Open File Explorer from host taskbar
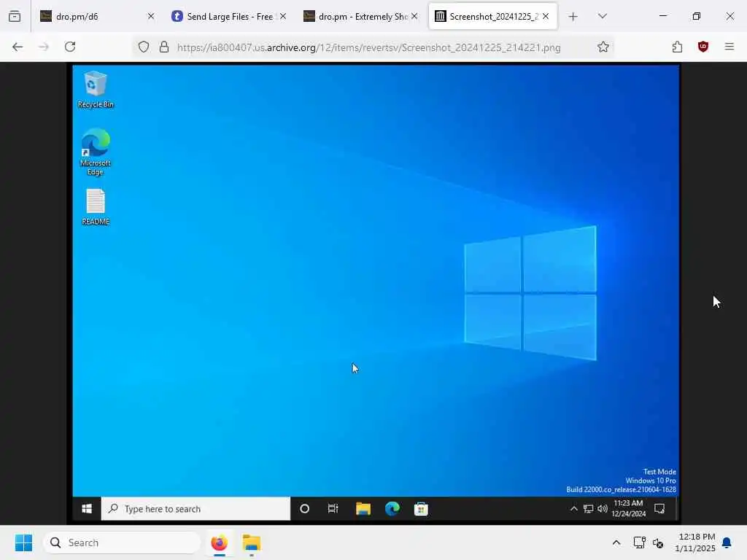The image size is (747, 560). tap(251, 542)
